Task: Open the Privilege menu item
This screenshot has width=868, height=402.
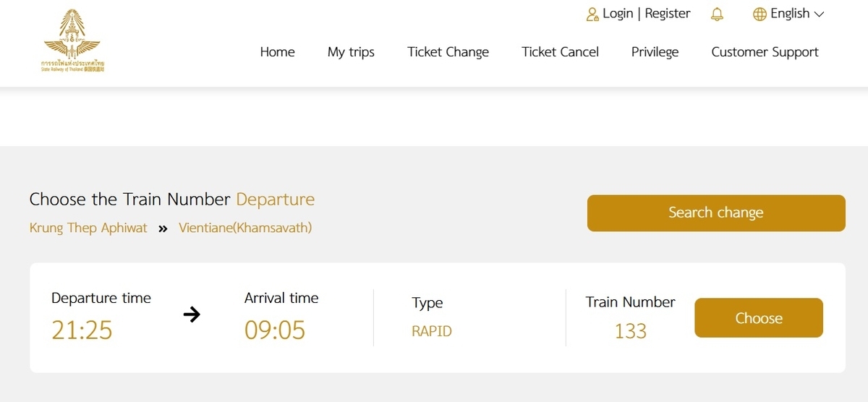Action: [x=655, y=52]
